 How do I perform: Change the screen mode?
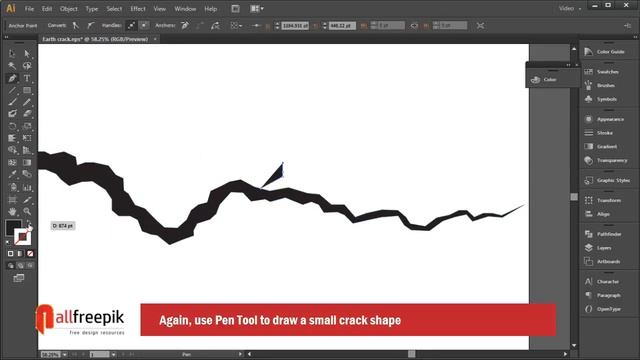point(19,278)
